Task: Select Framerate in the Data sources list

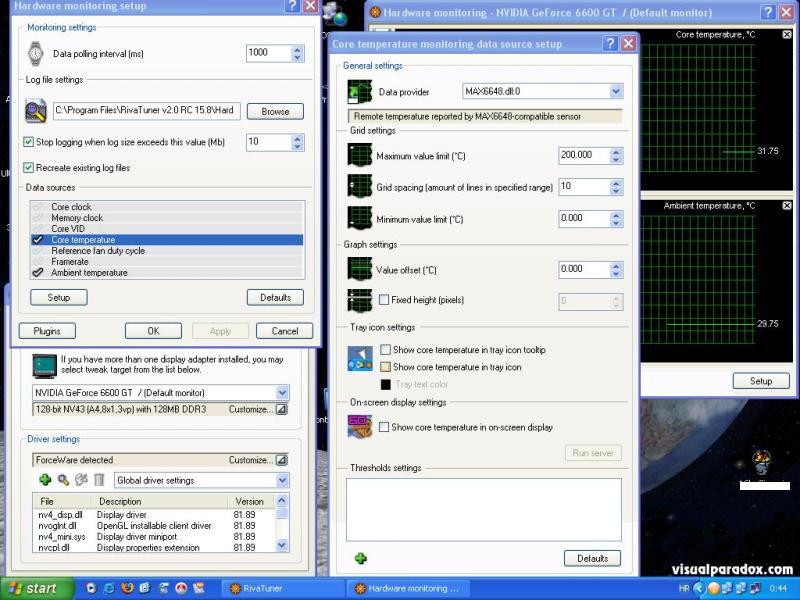Action: 70,261
